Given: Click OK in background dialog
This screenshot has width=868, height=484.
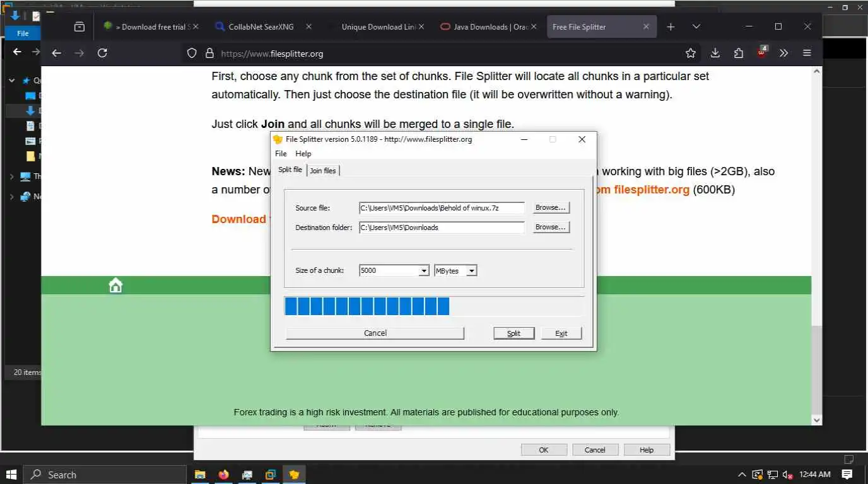Looking at the screenshot, I should point(544,450).
